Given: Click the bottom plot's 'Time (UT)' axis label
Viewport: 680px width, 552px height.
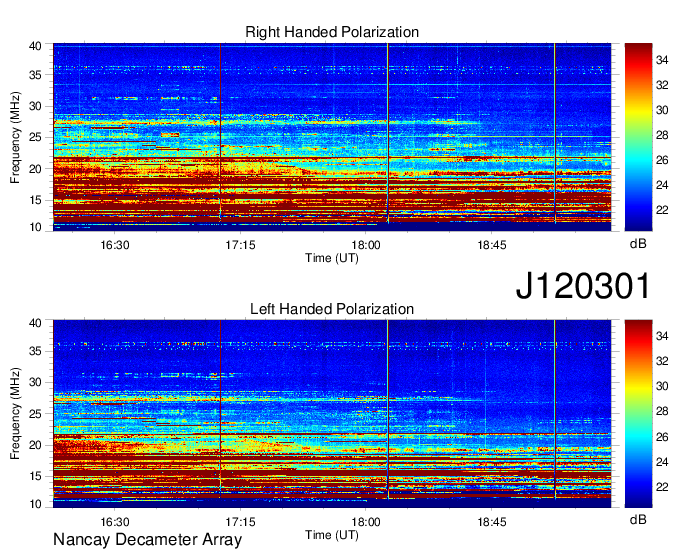Looking at the screenshot, I should pos(332,535).
